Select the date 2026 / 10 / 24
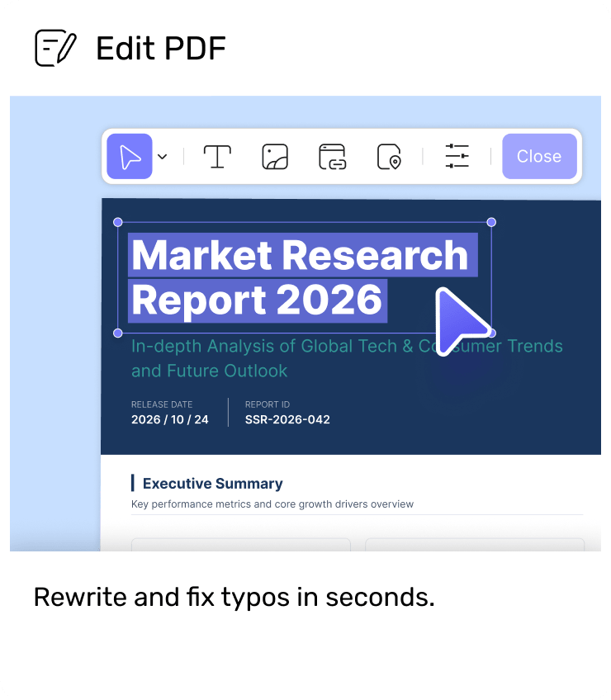The height and width of the screenshot is (700, 611). [x=170, y=419]
